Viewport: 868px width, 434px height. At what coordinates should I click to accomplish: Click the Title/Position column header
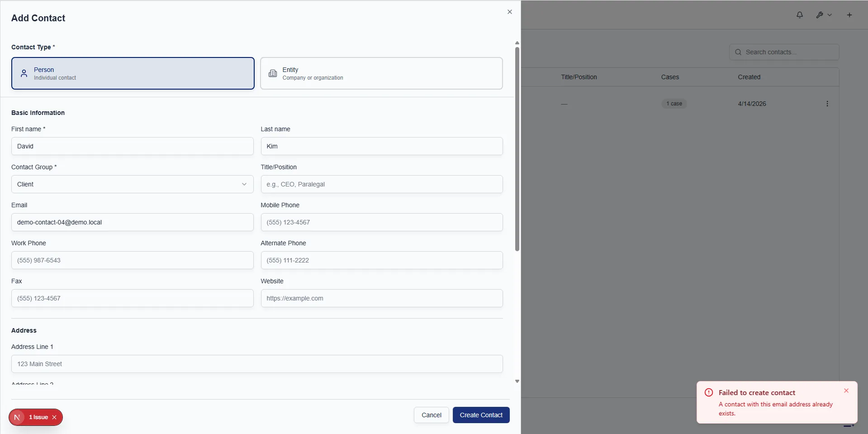pyautogui.click(x=579, y=77)
